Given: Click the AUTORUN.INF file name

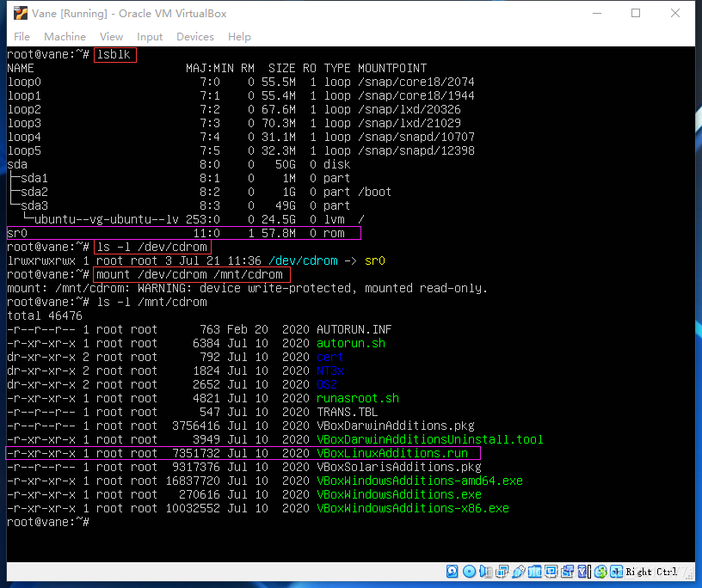Looking at the screenshot, I should click(354, 330).
